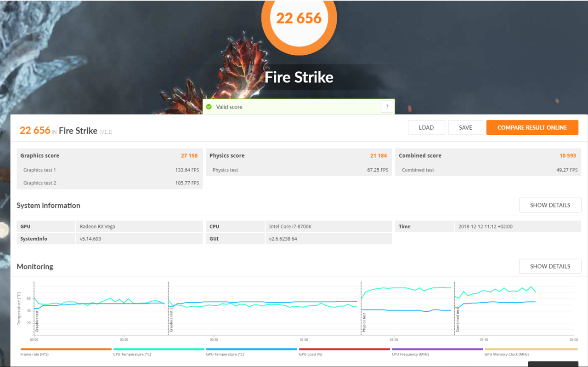Show details for Monitoring
The width and height of the screenshot is (588, 367).
tap(550, 266)
